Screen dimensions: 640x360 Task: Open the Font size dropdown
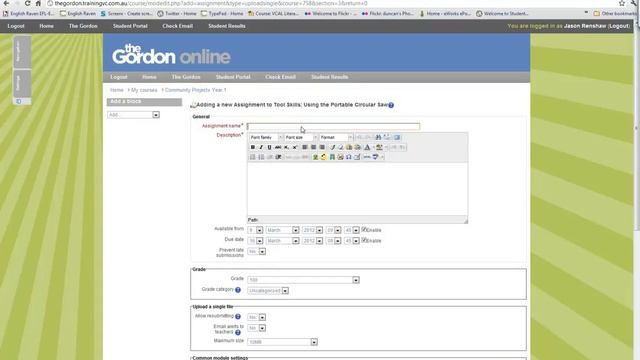301,137
